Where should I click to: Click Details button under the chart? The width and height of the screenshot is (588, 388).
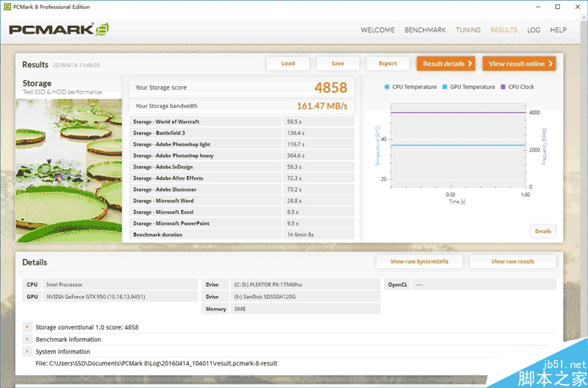pos(542,231)
